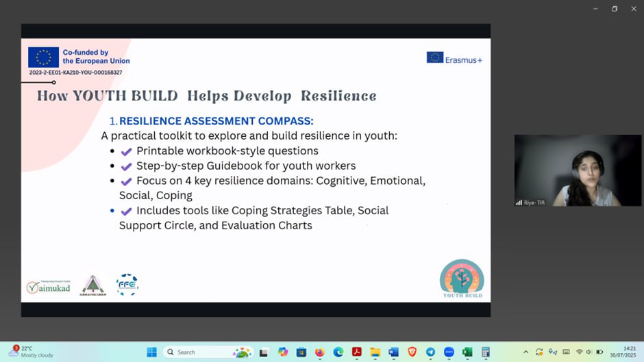This screenshot has width=644, height=362.
Task: Open Brave browser from the taskbar
Action: pos(412,352)
